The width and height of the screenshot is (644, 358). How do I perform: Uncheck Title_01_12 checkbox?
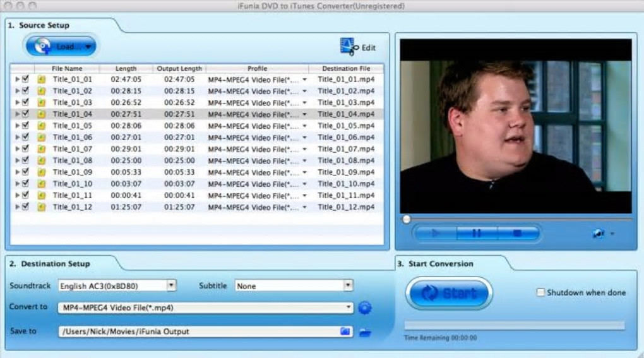(x=25, y=206)
